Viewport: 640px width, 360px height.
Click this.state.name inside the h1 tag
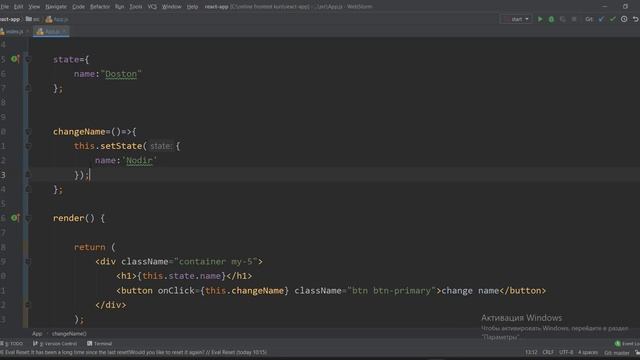[182, 276]
